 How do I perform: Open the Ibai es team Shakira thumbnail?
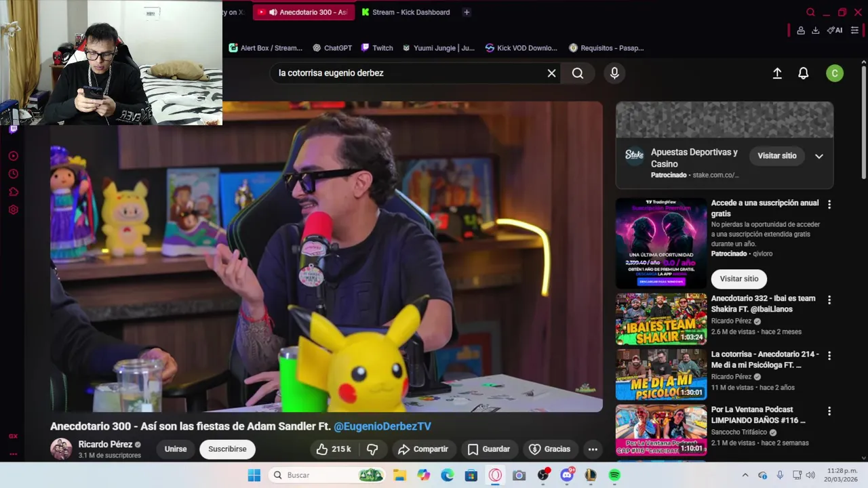coord(661,319)
